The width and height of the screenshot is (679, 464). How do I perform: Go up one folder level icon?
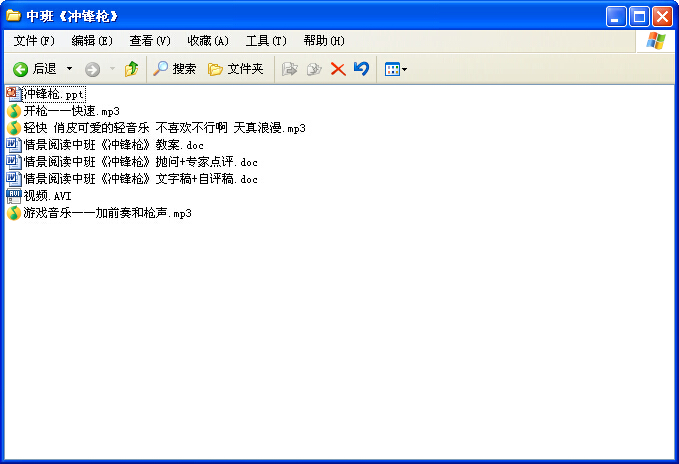pyautogui.click(x=131, y=69)
